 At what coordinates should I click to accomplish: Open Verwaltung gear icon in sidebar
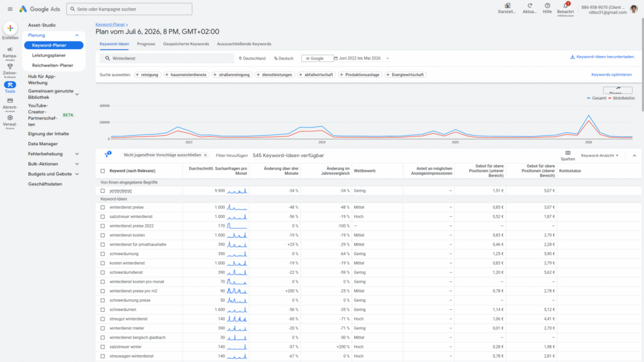pos(10,118)
